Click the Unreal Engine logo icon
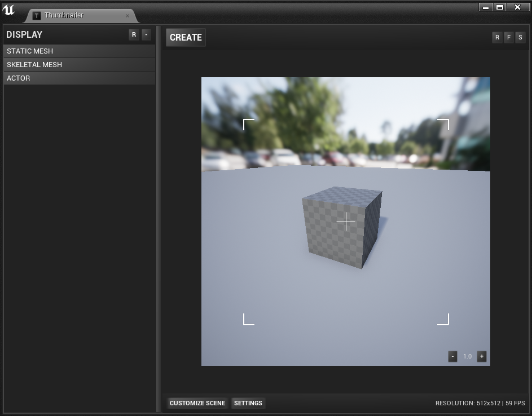 click(8, 10)
